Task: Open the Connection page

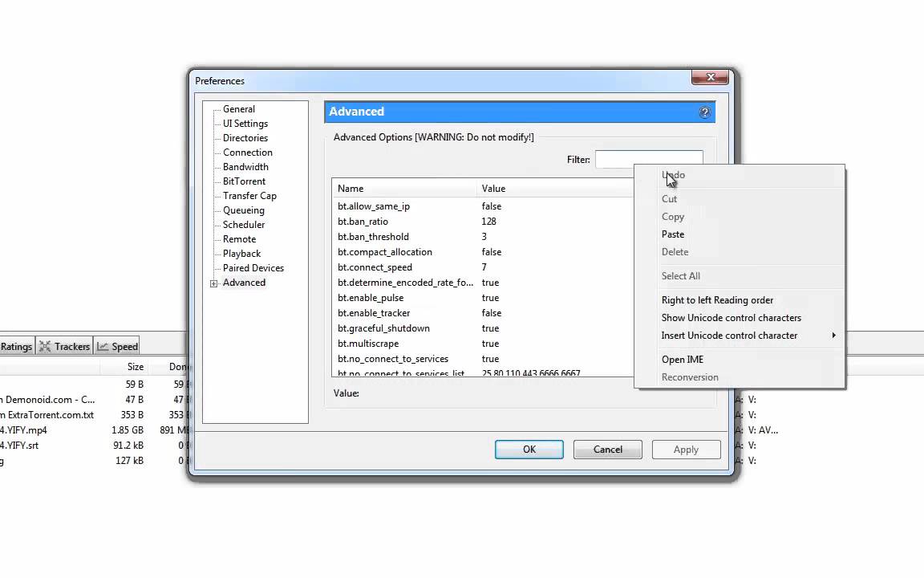Action: point(248,153)
